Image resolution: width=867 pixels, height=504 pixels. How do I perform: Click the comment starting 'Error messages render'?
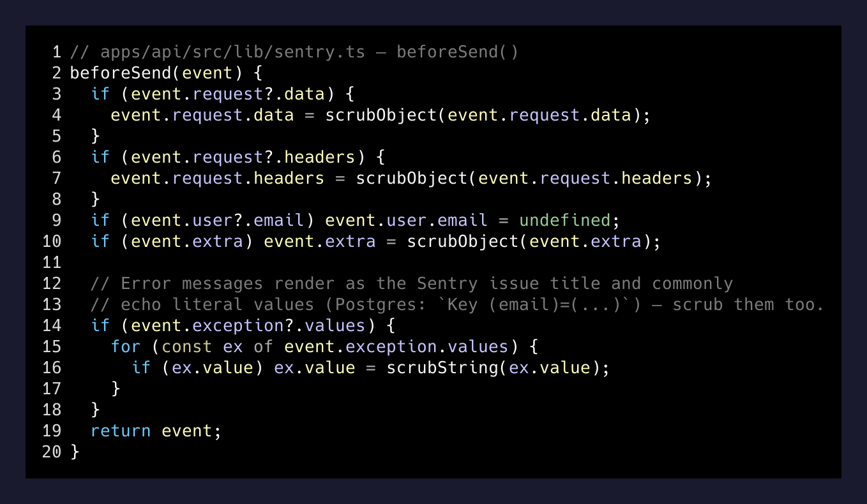point(412,283)
